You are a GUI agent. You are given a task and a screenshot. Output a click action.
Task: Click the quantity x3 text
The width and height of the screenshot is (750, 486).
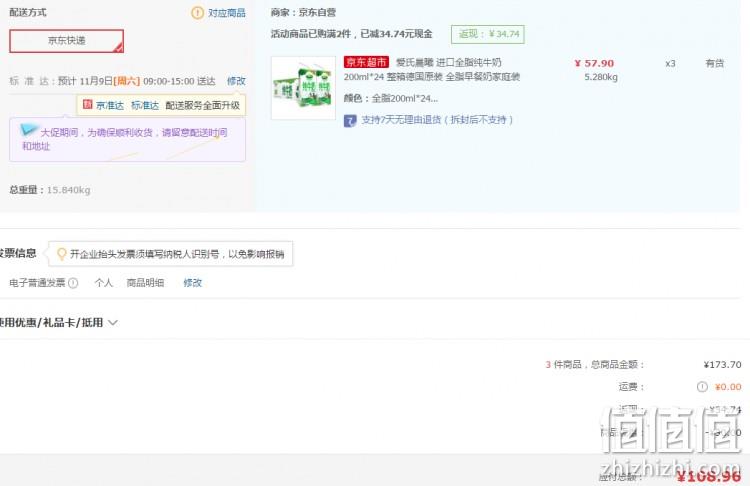pos(670,63)
